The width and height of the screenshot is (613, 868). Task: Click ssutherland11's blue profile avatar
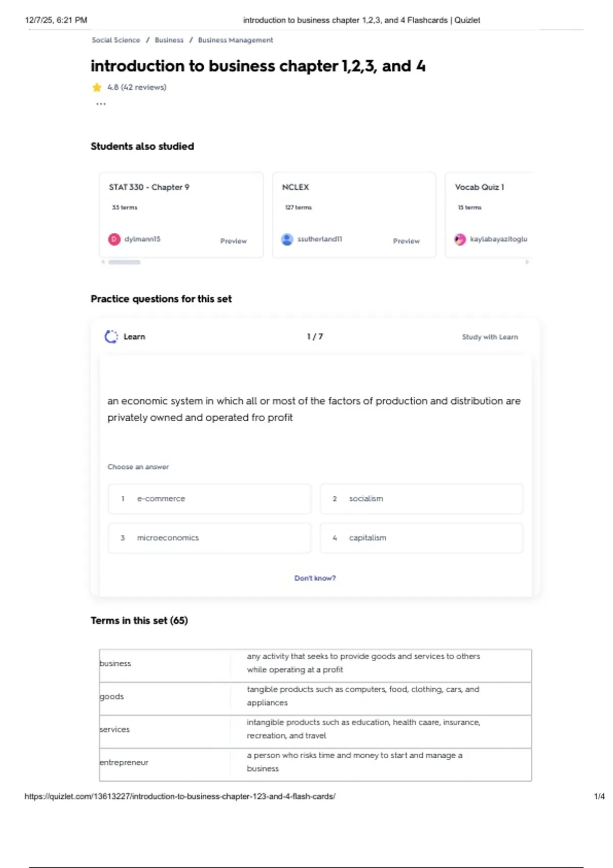pyautogui.click(x=287, y=239)
